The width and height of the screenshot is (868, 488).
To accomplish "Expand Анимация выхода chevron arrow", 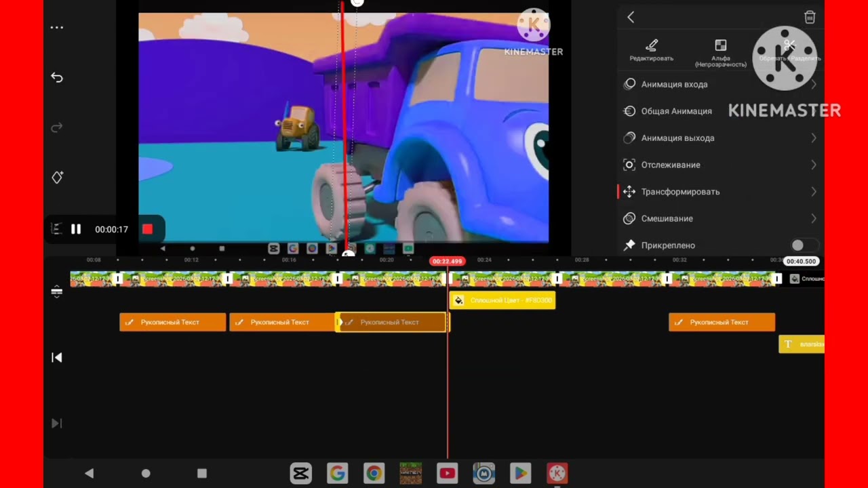I will 814,138.
